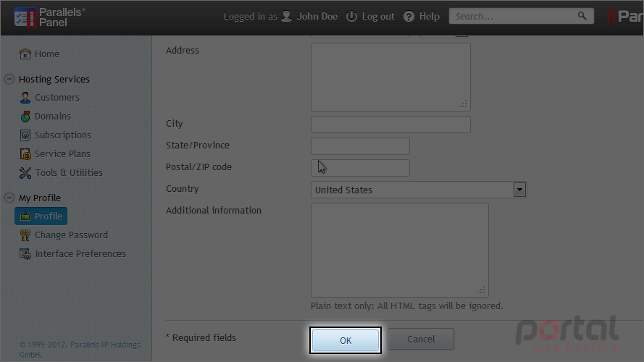644x362 pixels.
Task: Click the Hosting Services heading
Action: click(x=54, y=79)
